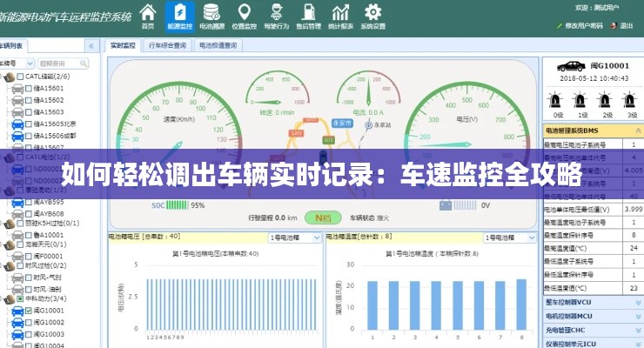Collapse the vehicle list panel with the double-arrow

tap(91, 45)
